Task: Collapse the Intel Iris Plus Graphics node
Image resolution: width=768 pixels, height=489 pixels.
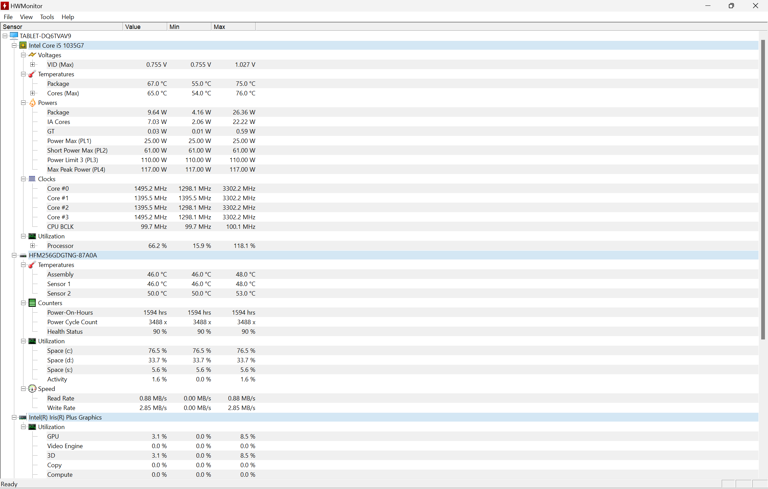Action: [x=14, y=417]
